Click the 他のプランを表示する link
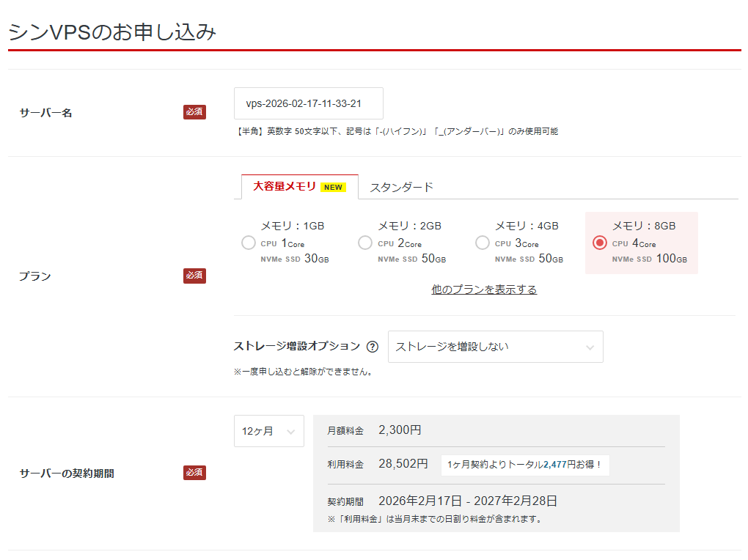This screenshot has height=560, width=748. tap(484, 290)
